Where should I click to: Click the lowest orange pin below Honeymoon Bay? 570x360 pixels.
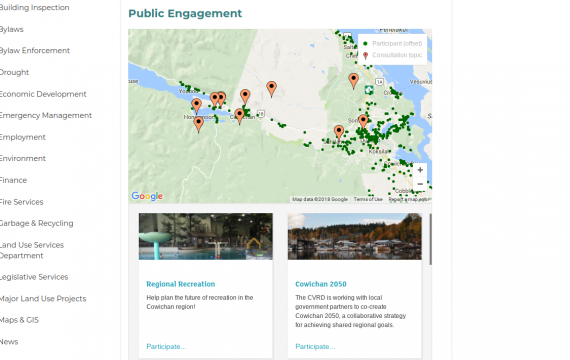coord(198,124)
